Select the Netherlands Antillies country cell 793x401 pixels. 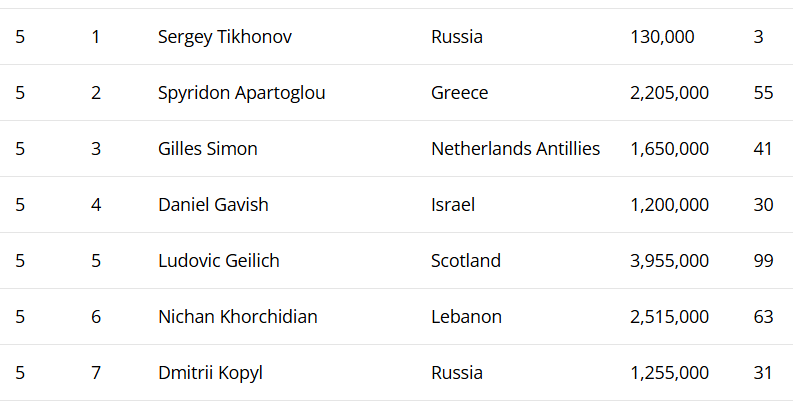tap(515, 149)
